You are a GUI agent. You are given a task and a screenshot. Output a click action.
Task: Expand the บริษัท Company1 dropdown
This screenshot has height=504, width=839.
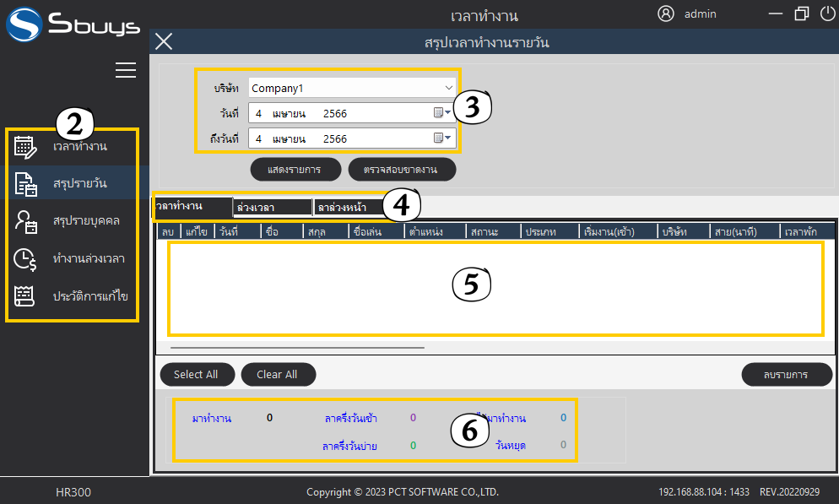448,88
